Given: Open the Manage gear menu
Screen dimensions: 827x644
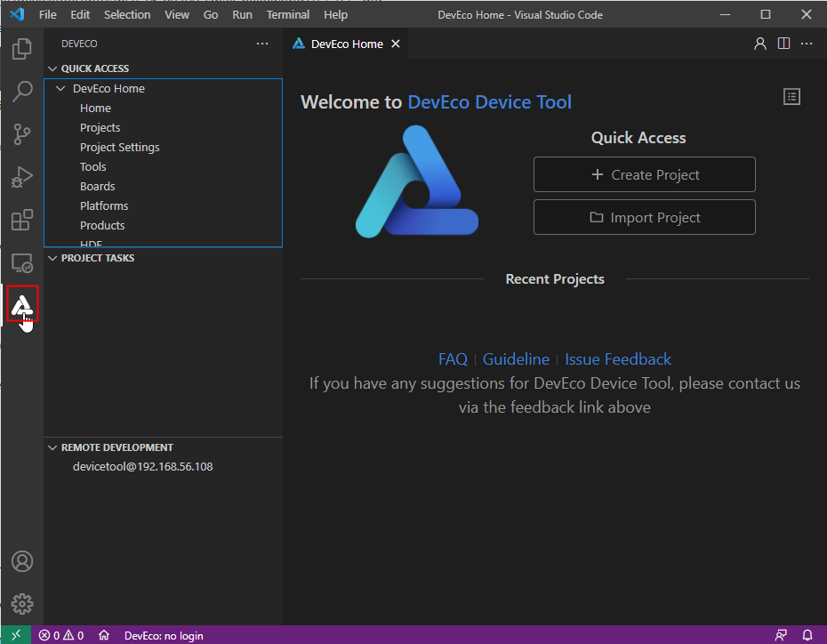Looking at the screenshot, I should click(x=21, y=604).
